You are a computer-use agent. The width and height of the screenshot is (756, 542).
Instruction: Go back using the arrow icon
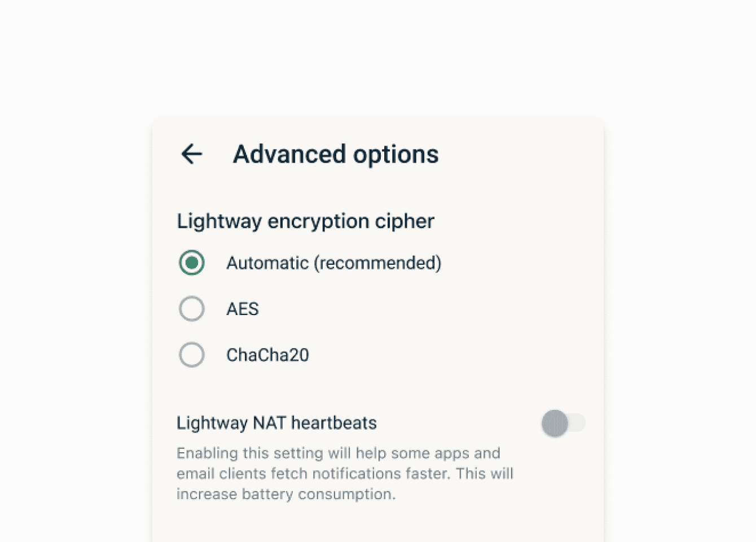[x=192, y=154]
